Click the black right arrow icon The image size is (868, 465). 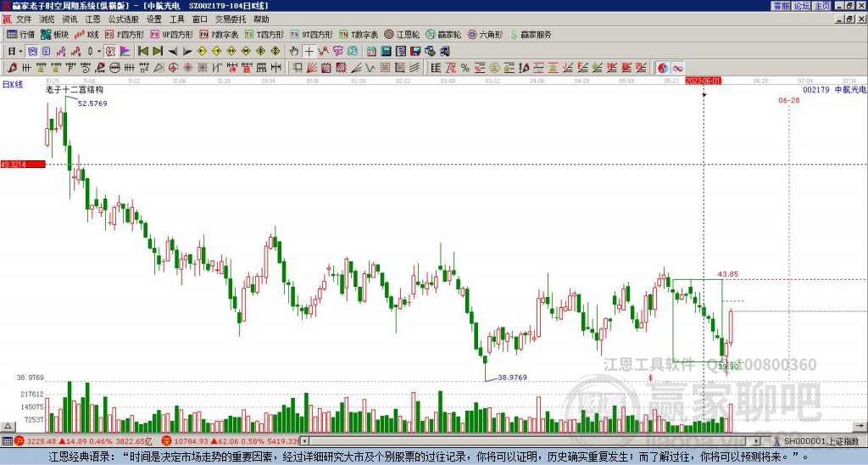[187, 51]
